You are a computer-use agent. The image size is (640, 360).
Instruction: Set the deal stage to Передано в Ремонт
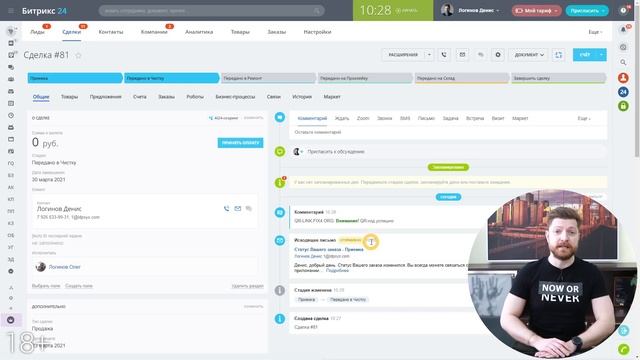[x=268, y=78]
